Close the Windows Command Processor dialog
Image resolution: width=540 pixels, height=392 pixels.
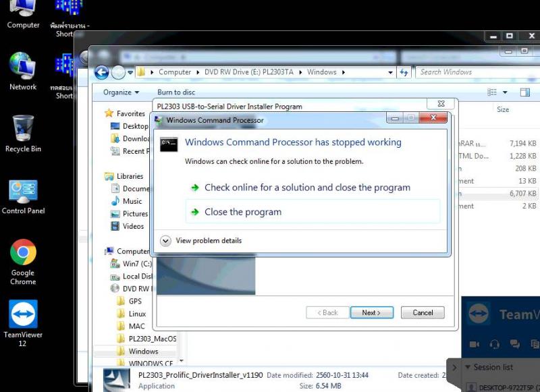click(x=433, y=117)
